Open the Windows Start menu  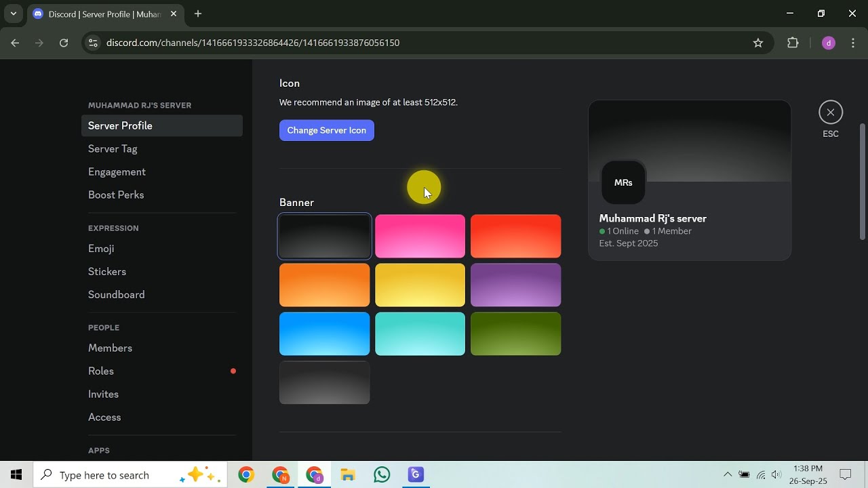[x=16, y=475]
